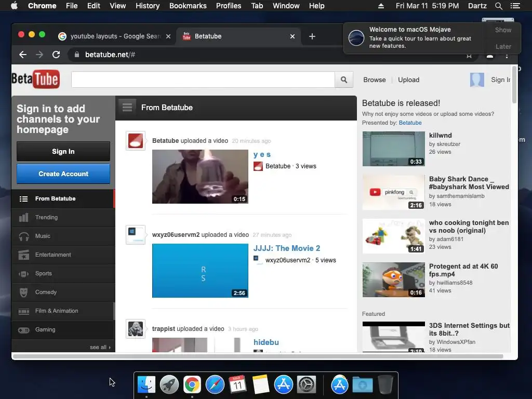Click the hwilliams8548 uploader name
532x399 pixels.
point(454,283)
